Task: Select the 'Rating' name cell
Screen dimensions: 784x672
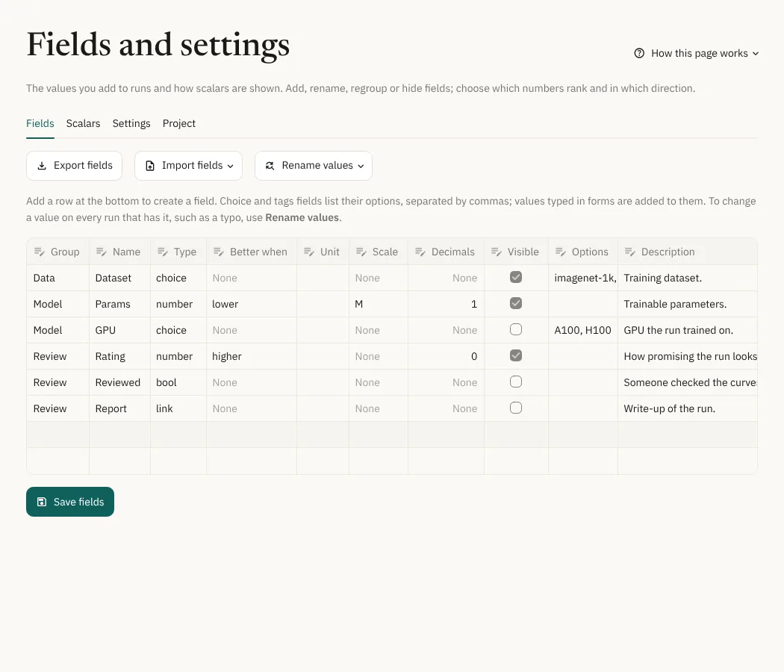Action: click(120, 356)
